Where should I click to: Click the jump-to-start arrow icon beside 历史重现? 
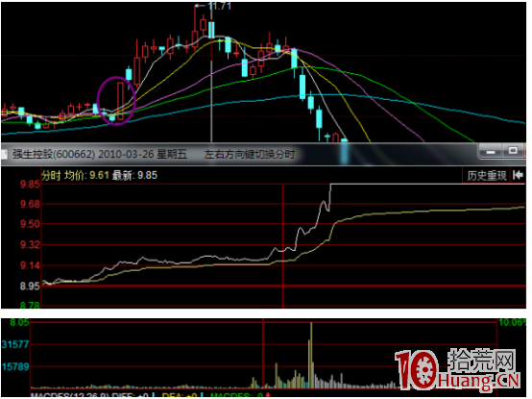(518, 176)
